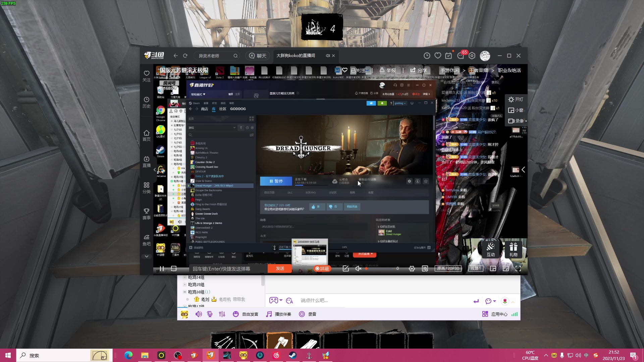This screenshot has width=644, height=362.
Task: Open 播放伴奏 in YY toolbar
Action: [279, 314]
